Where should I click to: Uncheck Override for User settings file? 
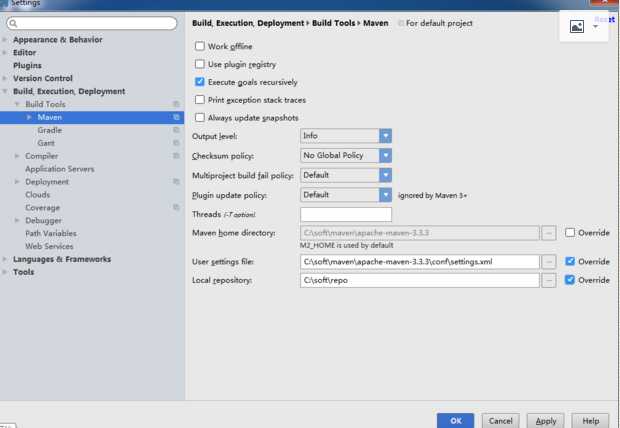click(570, 261)
